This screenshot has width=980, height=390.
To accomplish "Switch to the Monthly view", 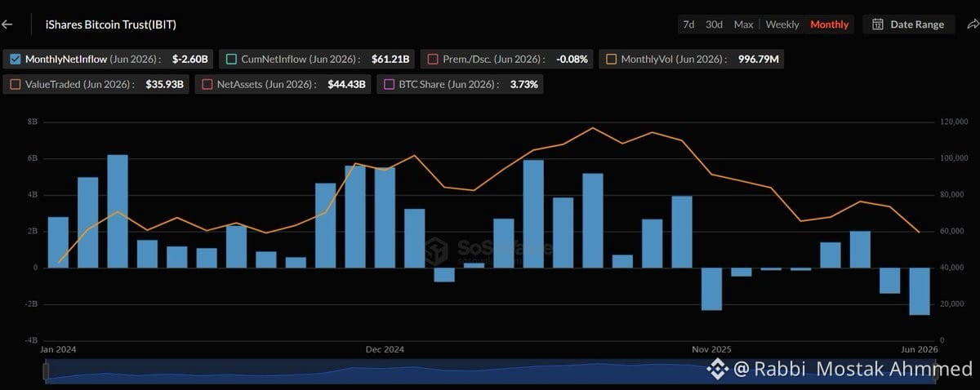I will [x=829, y=24].
